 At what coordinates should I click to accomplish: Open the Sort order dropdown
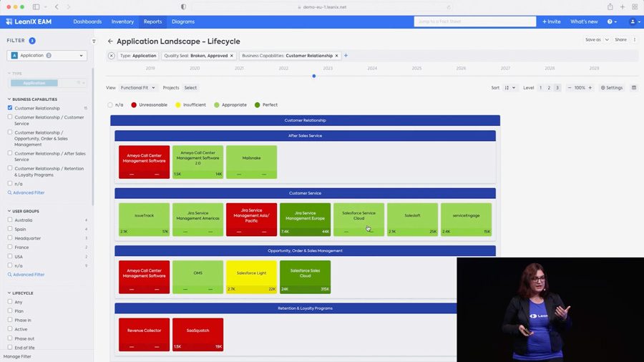point(509,88)
